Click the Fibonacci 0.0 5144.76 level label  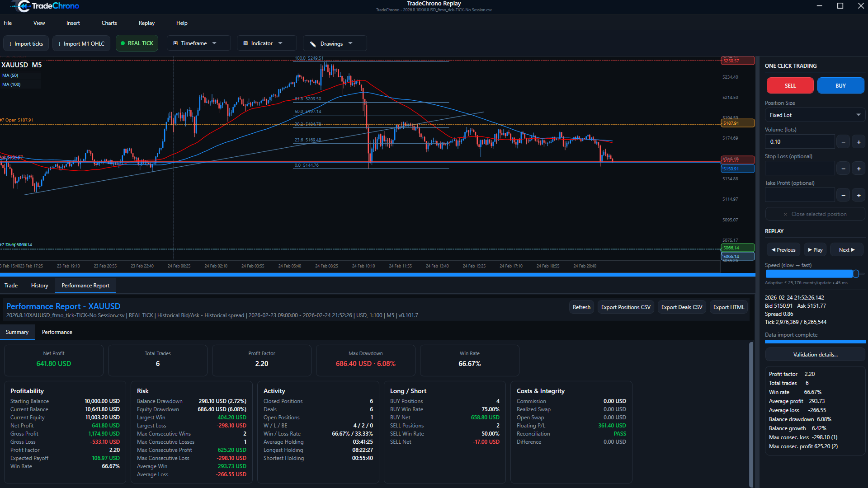click(307, 165)
